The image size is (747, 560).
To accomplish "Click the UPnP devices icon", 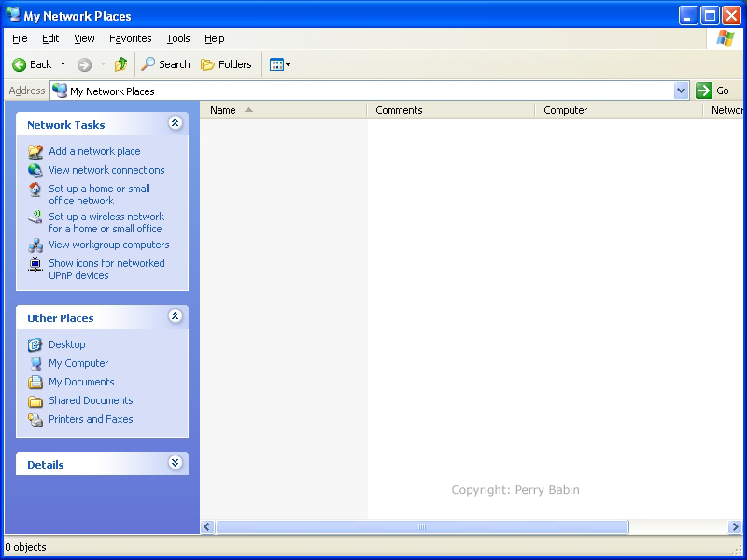I will pos(35,264).
